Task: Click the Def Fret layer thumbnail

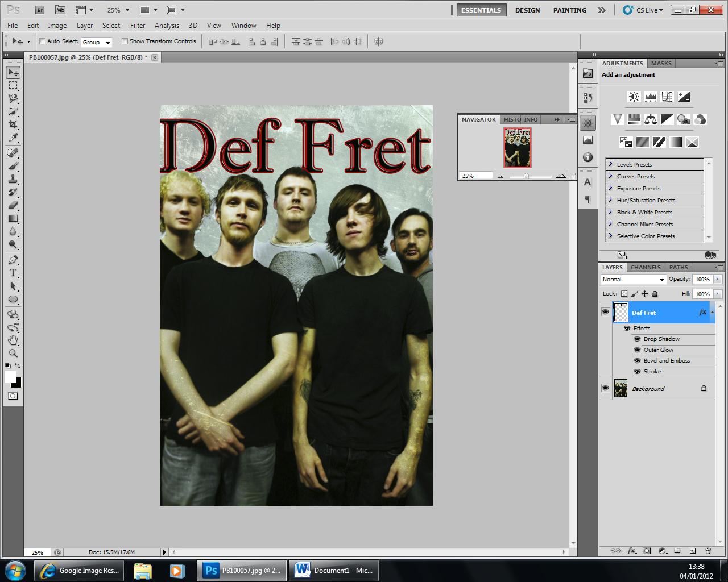Action: pos(621,312)
